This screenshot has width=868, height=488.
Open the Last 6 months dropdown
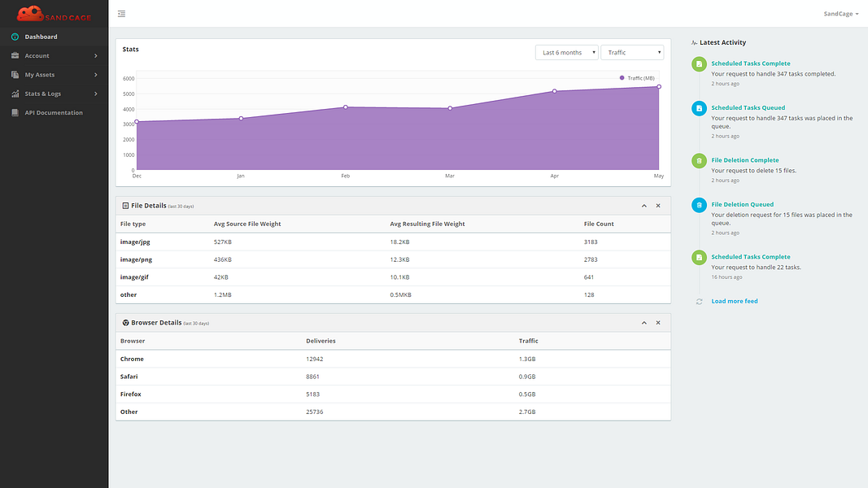pos(566,53)
